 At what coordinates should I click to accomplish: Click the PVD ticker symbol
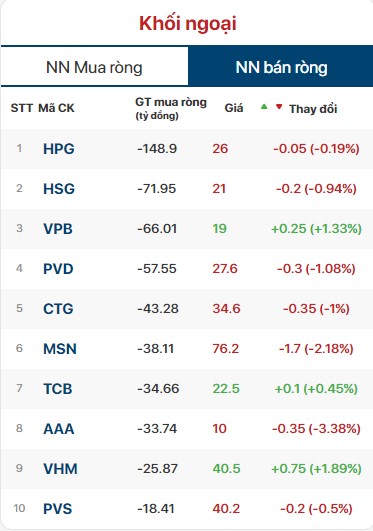(58, 269)
